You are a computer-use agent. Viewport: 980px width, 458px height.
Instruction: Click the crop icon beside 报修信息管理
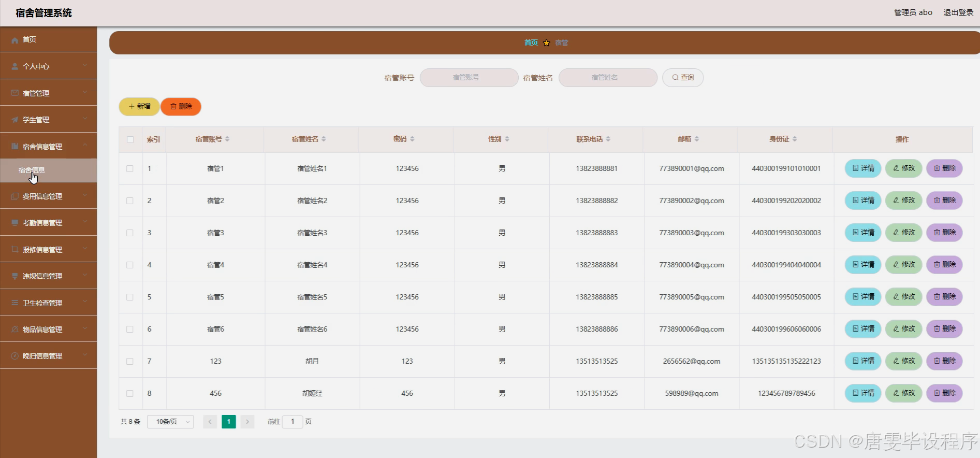click(15, 250)
